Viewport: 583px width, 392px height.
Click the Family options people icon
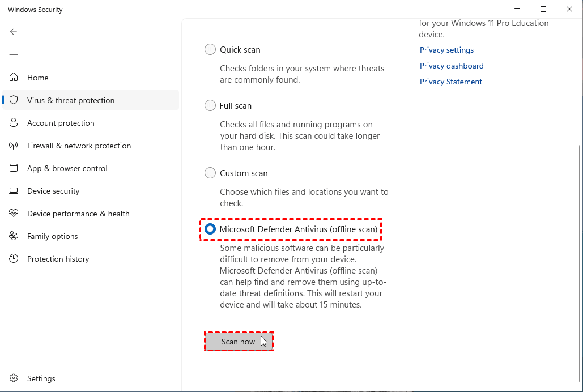click(14, 236)
